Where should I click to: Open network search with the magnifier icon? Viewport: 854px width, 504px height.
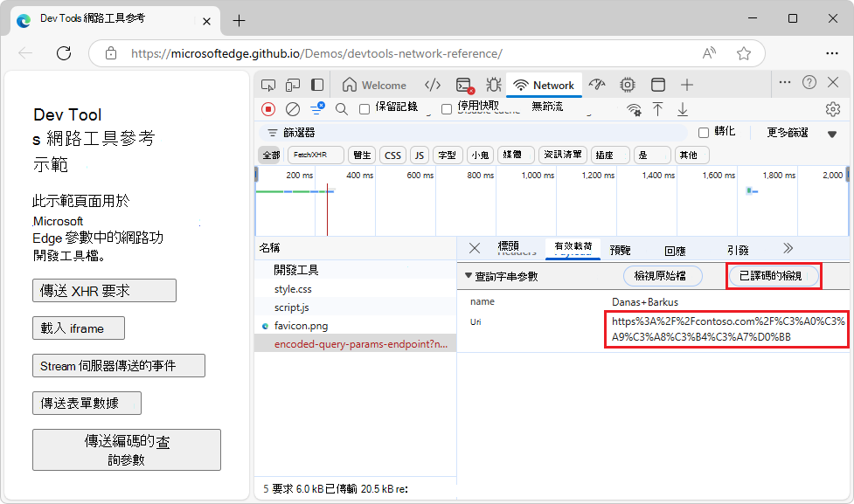[x=341, y=108]
